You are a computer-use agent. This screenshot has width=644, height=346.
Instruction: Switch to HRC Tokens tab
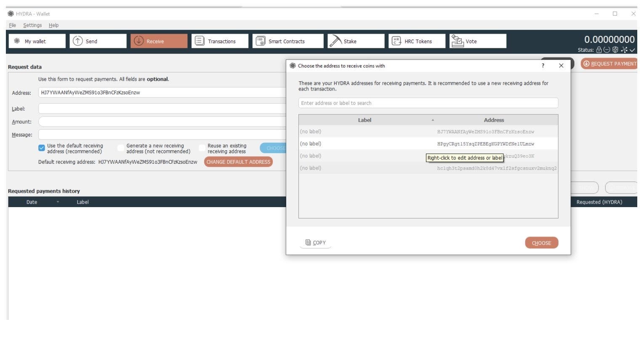click(x=417, y=41)
